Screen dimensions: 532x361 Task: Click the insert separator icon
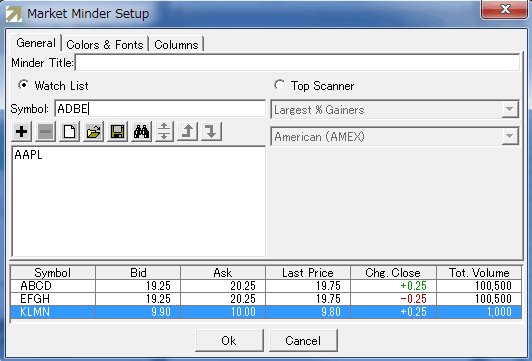[165, 132]
